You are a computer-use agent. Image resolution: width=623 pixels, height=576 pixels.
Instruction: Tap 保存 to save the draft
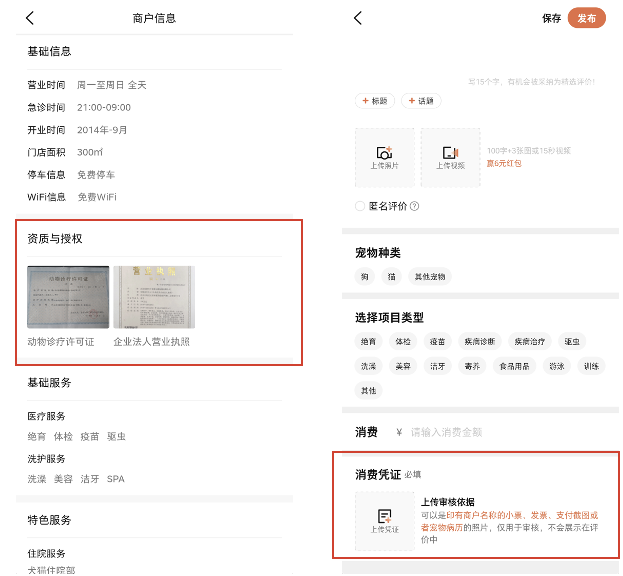pos(551,18)
